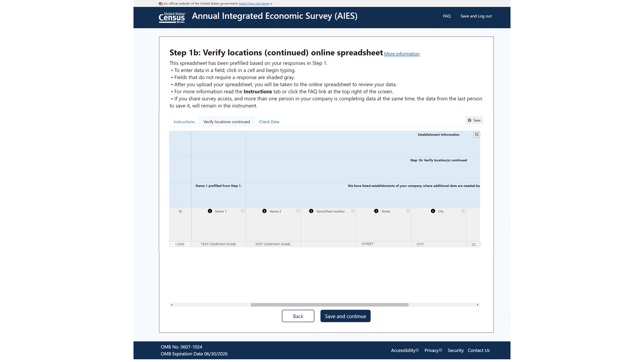Open the Name 1 column filter dropdown
Screen dimensions: 644x362
(243, 211)
